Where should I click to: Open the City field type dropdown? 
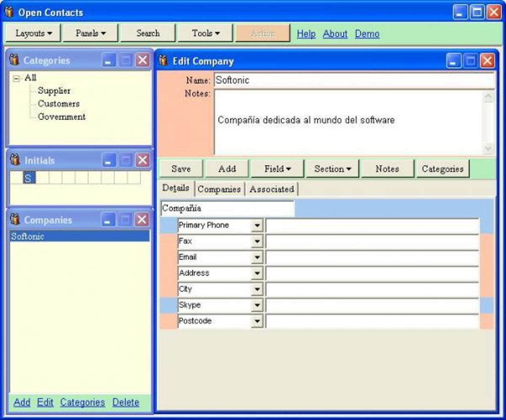pyautogui.click(x=257, y=289)
